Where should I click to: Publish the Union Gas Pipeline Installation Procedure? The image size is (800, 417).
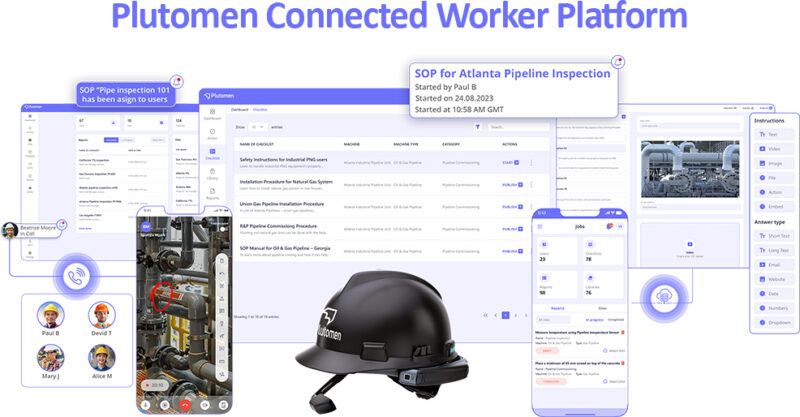point(512,207)
